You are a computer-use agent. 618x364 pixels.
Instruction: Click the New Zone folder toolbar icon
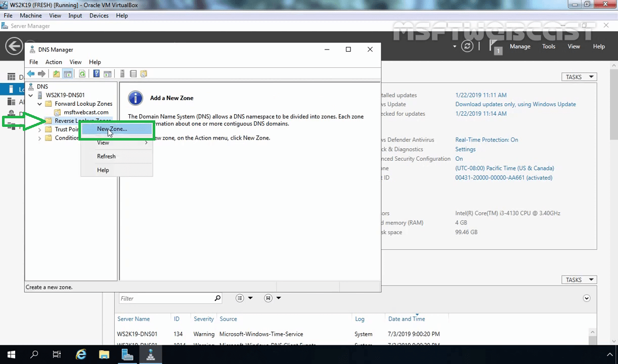point(144,74)
